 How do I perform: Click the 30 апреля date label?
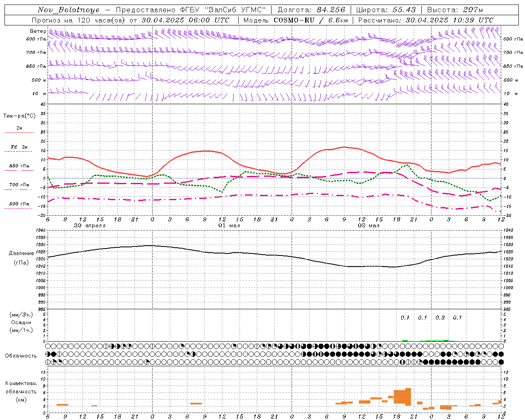90,226
